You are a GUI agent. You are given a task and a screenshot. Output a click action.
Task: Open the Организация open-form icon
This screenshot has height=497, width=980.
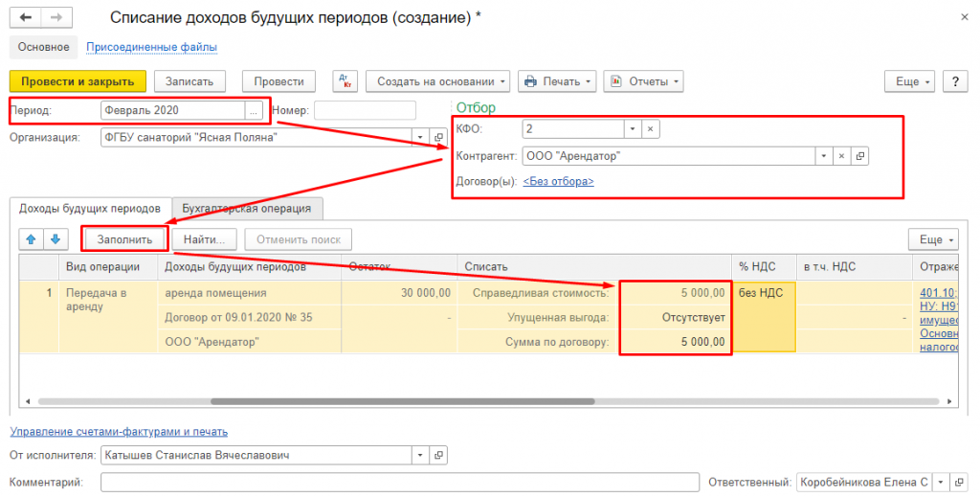coord(440,137)
